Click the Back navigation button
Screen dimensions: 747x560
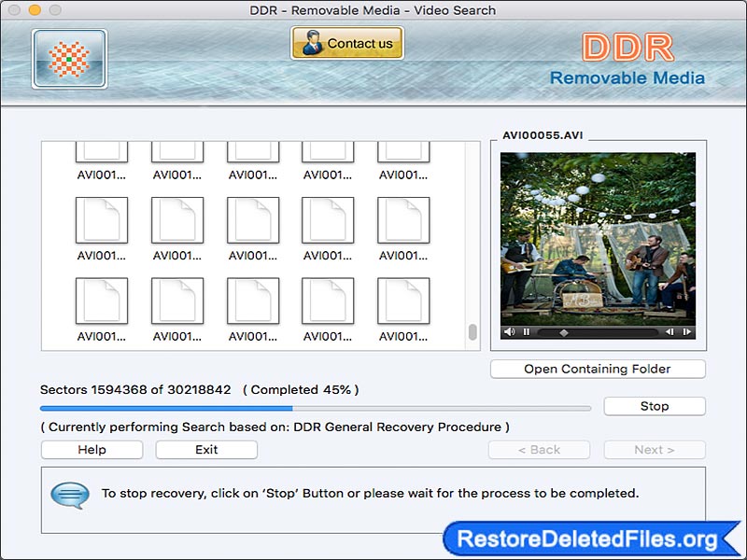tap(539, 450)
